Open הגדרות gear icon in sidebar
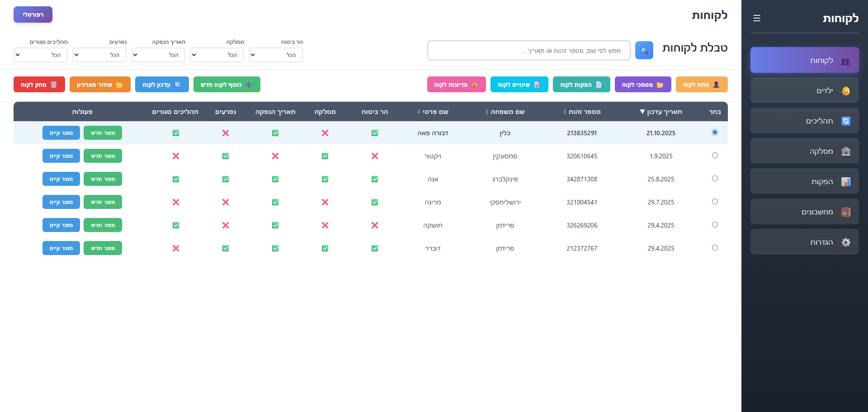Screen dimensions: 868x412 click(x=846, y=242)
